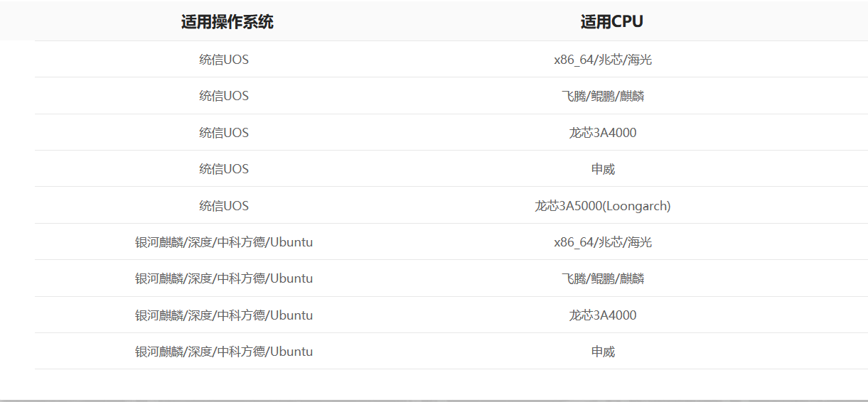This screenshot has height=402, width=868.
Task: Select 银河麒麟/深度/中科方德/Ubuntu cell beside x86_64/兆芯/海光
Action: point(224,242)
